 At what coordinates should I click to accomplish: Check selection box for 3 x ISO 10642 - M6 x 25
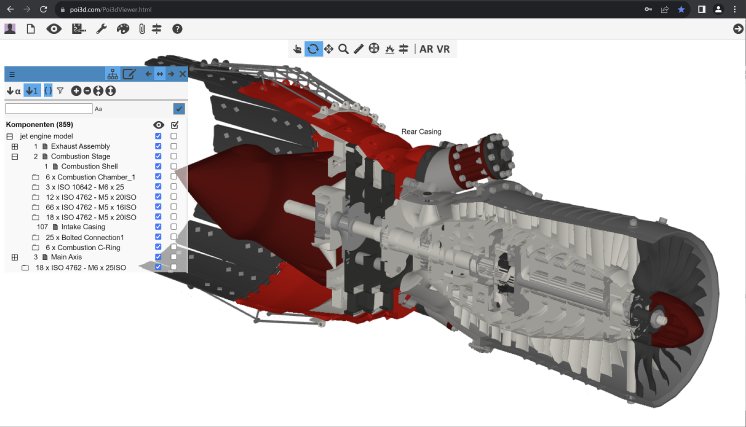174,187
